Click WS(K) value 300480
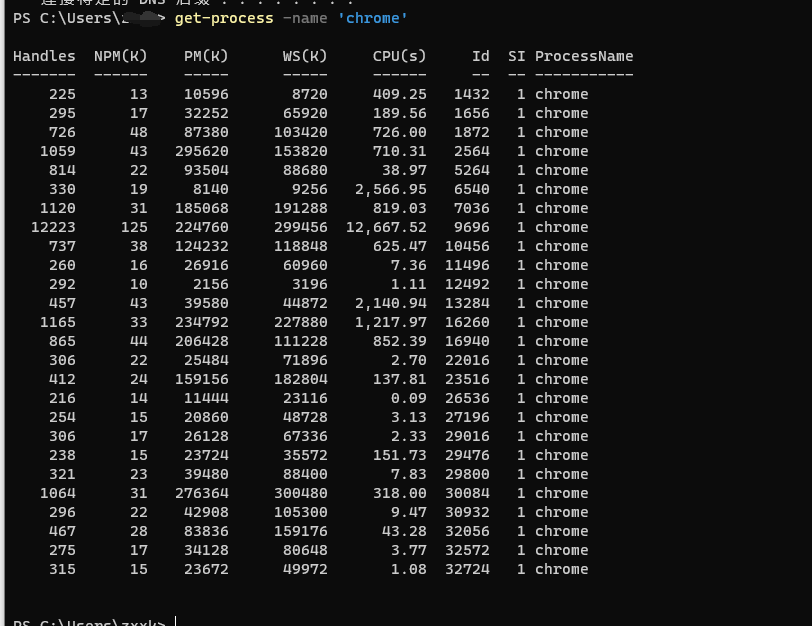Image resolution: width=812 pixels, height=626 pixels. [300, 493]
